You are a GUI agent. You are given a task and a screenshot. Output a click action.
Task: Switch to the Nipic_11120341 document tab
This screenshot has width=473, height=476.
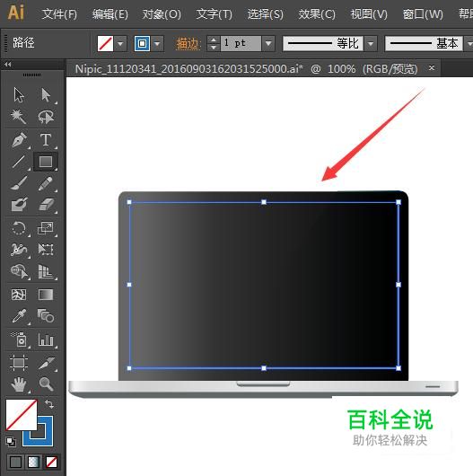(246, 68)
